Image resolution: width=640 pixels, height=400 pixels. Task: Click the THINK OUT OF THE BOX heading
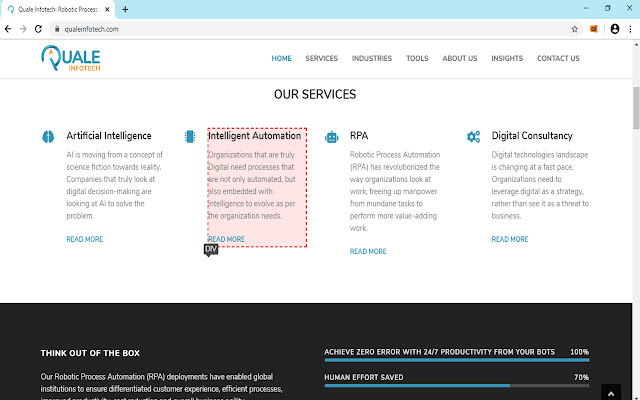(x=90, y=353)
